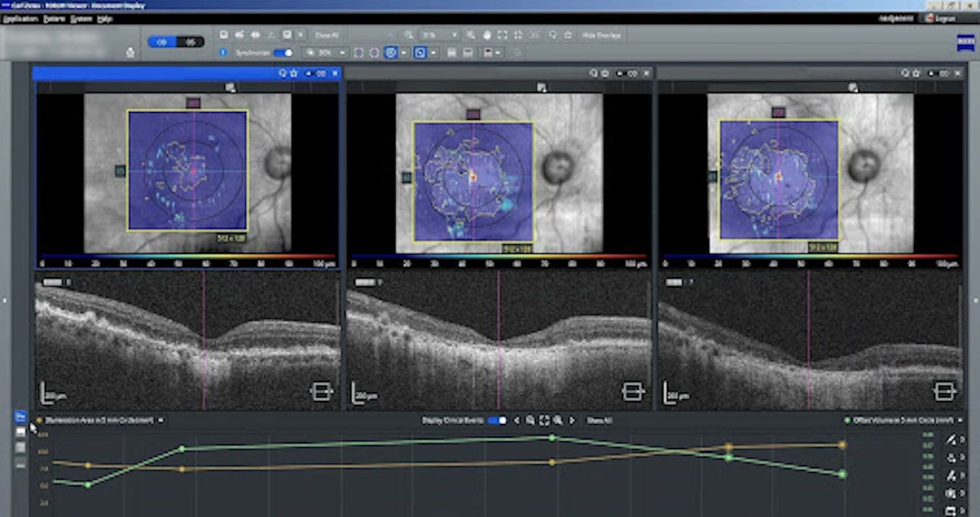Select highest green point on trend line
The image size is (980, 517).
click(552, 438)
